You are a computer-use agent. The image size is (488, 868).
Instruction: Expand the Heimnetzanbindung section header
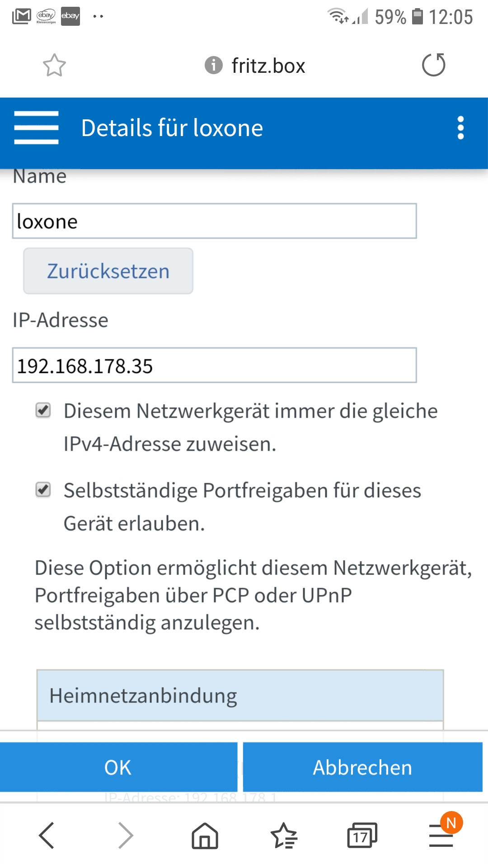coord(240,695)
